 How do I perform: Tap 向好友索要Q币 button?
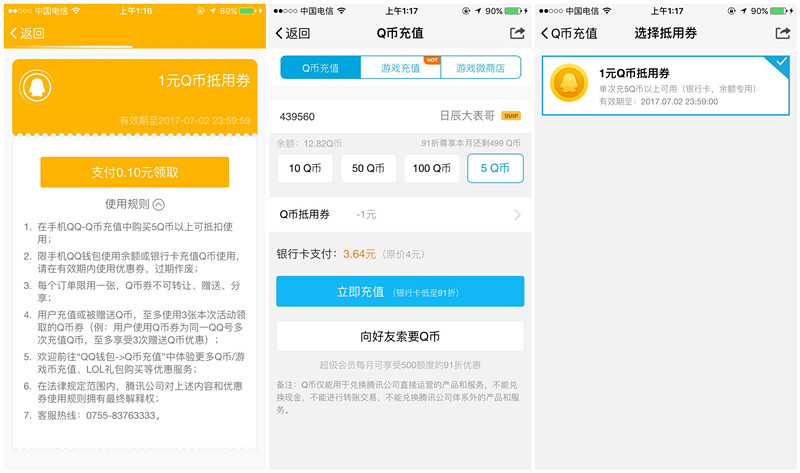coord(400,336)
